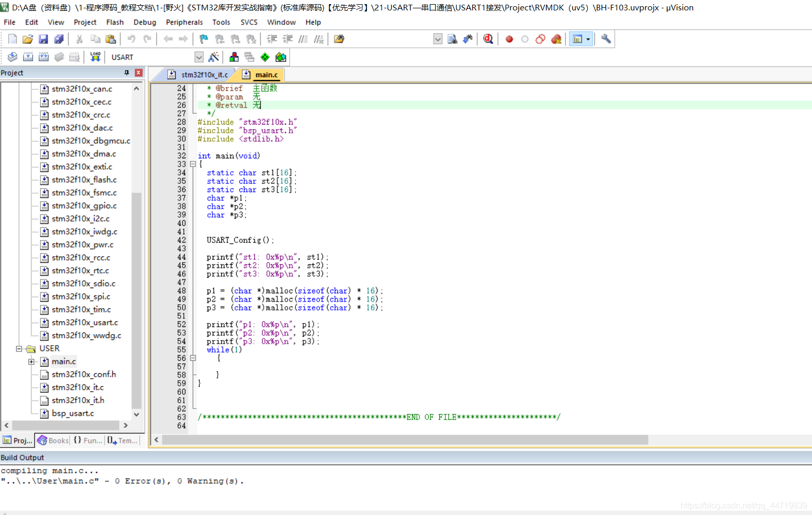Viewport: 812px width, 515px height.
Task: Toggle breakpoint using the red dot icon
Action: tap(509, 39)
